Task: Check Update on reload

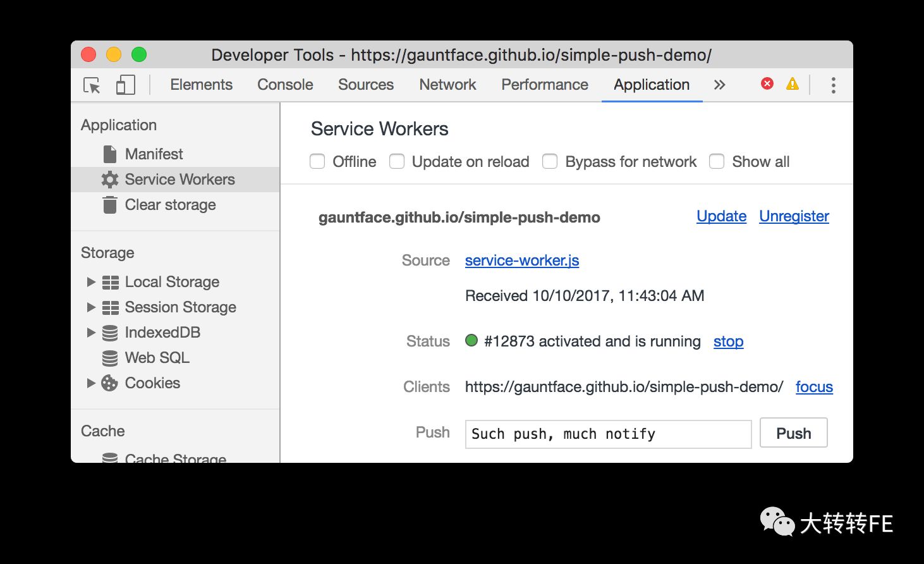Action: click(397, 162)
